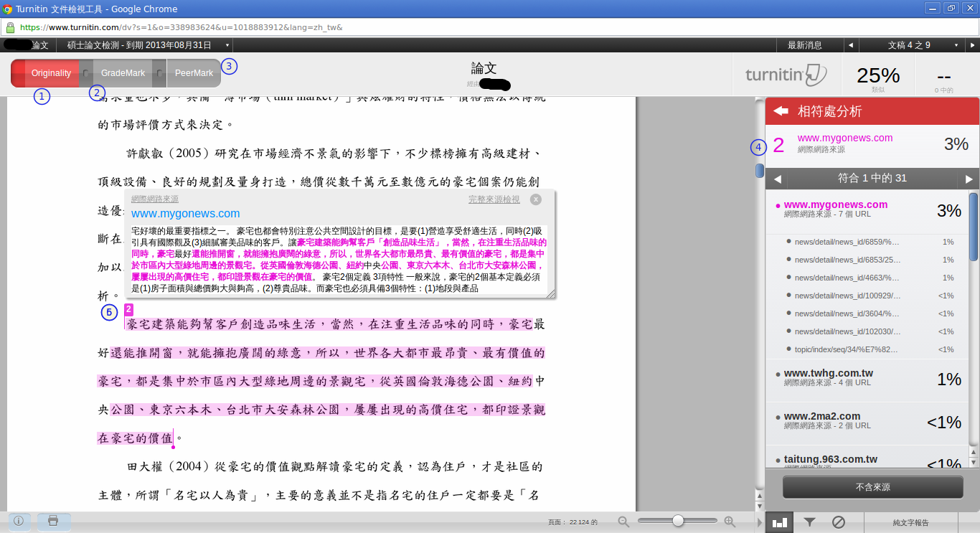980x533 pixels.
Task: Toggle the Originality layer button
Action: pos(50,73)
